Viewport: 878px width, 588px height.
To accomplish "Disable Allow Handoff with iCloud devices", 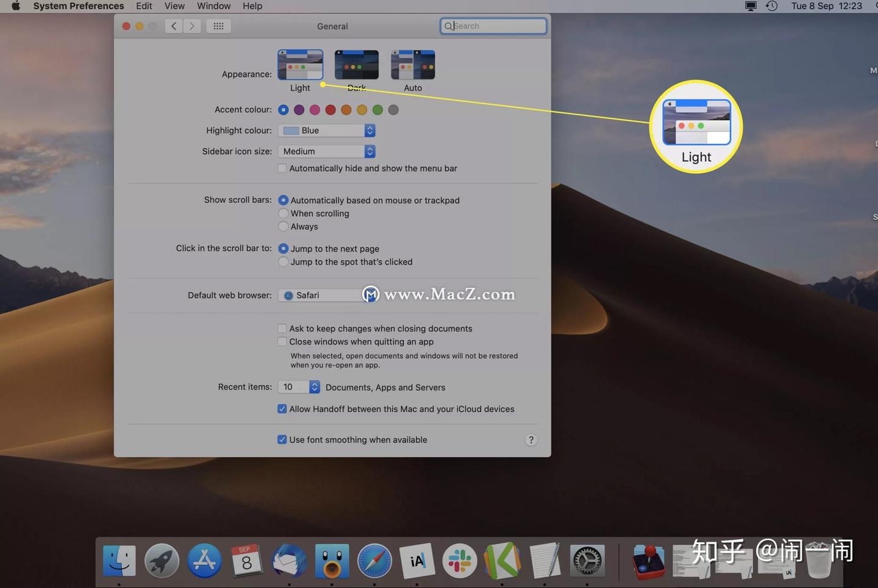I will point(282,409).
